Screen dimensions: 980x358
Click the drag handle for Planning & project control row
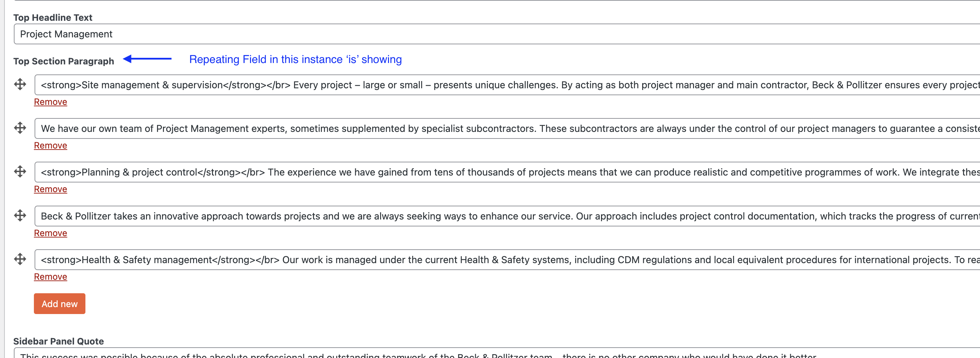point(20,172)
